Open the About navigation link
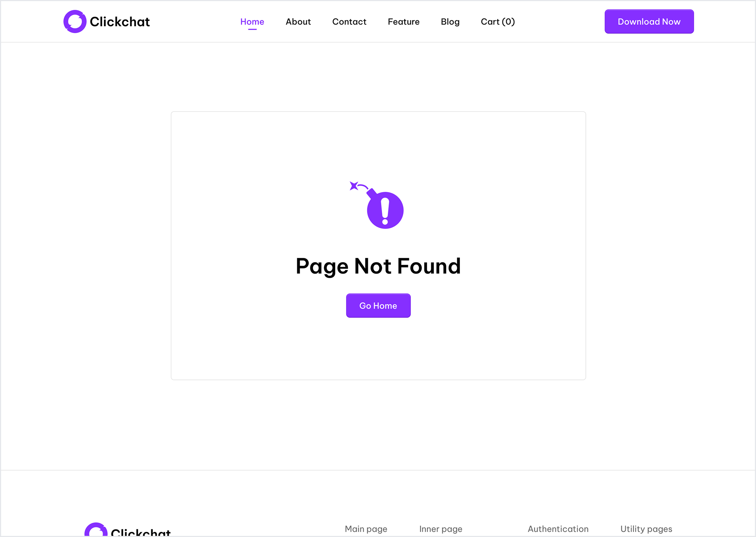This screenshot has width=756, height=537. pos(298,22)
